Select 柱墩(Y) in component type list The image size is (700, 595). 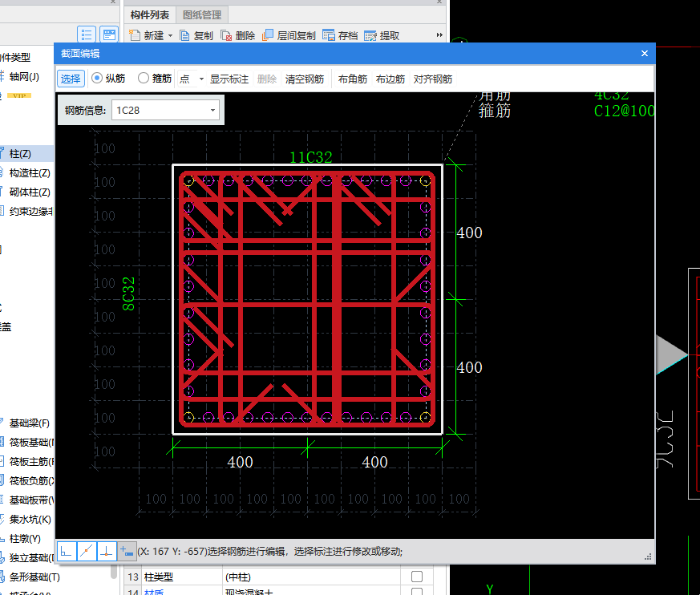(x=25, y=539)
